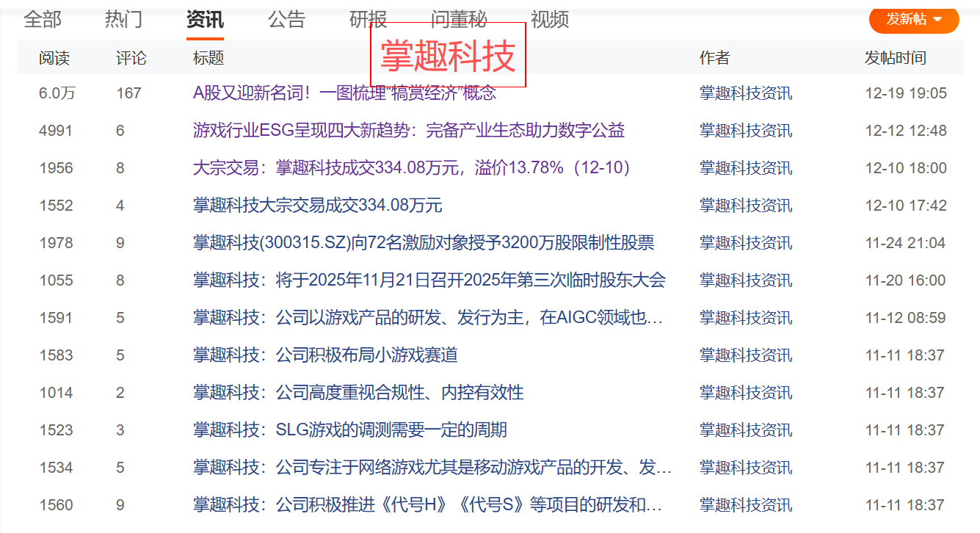Click author 掌趣科技资讯 in the 12-19 19:05 row

tap(746, 93)
